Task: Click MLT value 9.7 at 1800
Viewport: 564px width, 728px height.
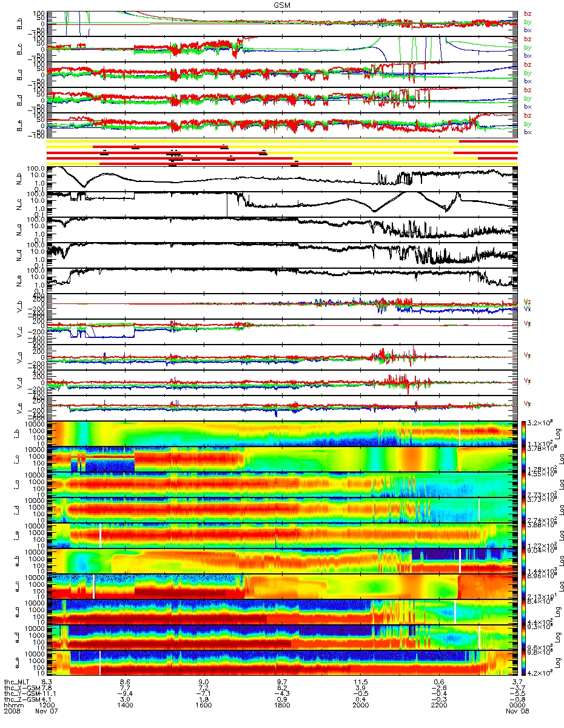Action: coord(283,682)
